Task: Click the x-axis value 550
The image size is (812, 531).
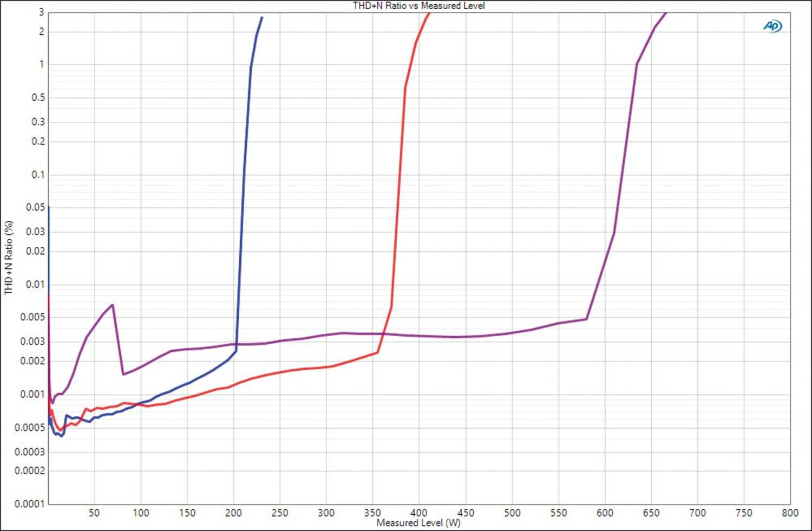Action: (x=559, y=513)
